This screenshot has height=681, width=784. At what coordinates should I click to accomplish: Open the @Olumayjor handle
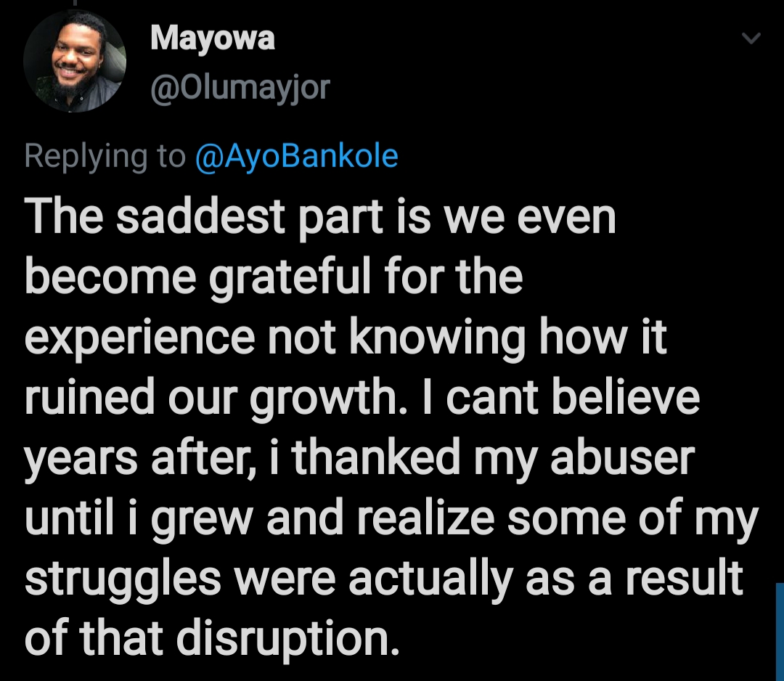tap(240, 88)
